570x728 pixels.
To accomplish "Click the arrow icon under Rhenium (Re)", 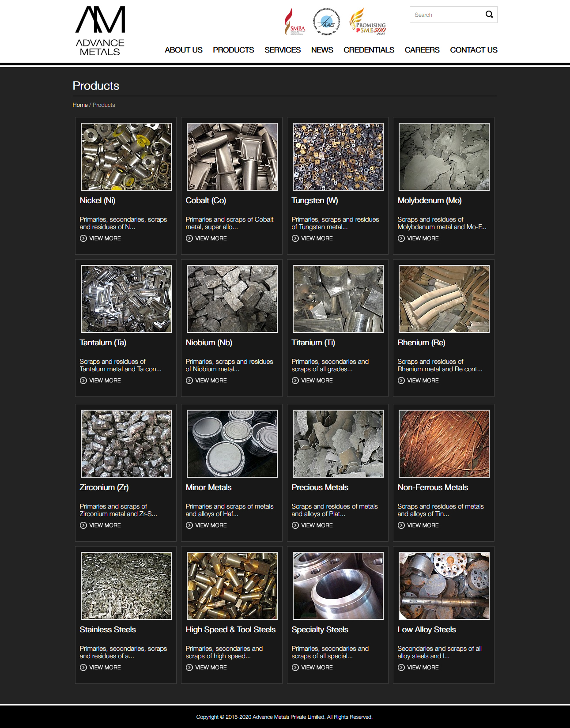I will tap(401, 381).
